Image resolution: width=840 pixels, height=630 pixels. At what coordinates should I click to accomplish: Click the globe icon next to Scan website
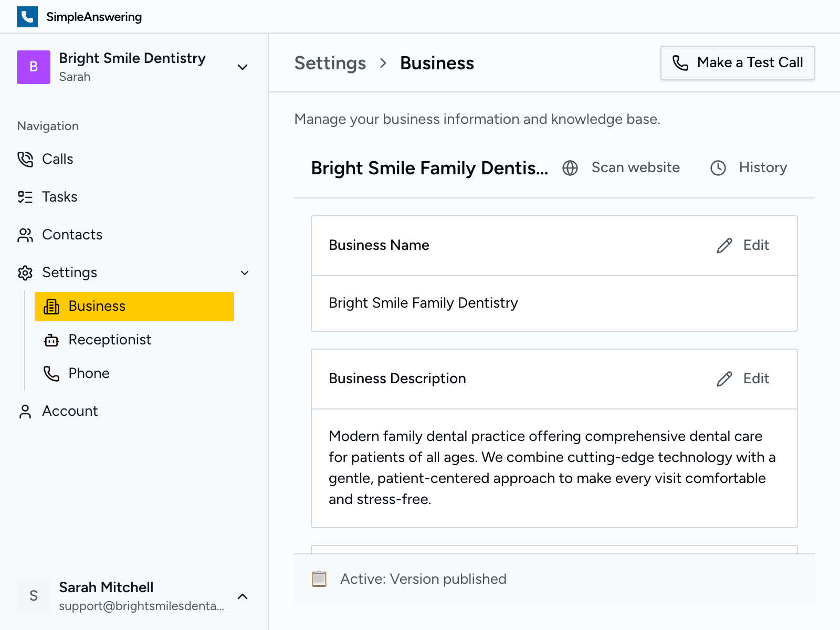570,168
